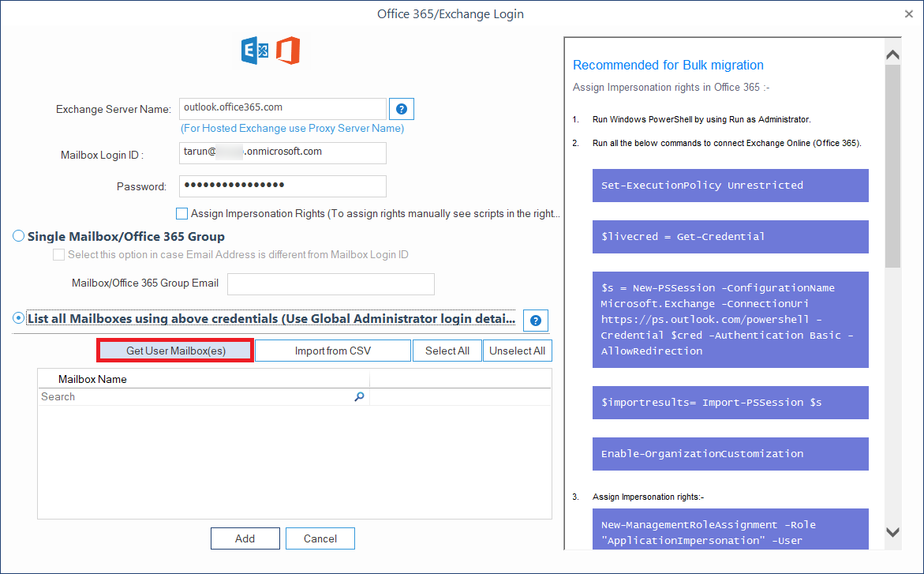Click the Recommended for Bulk migration heading
924x574 pixels.
click(668, 65)
